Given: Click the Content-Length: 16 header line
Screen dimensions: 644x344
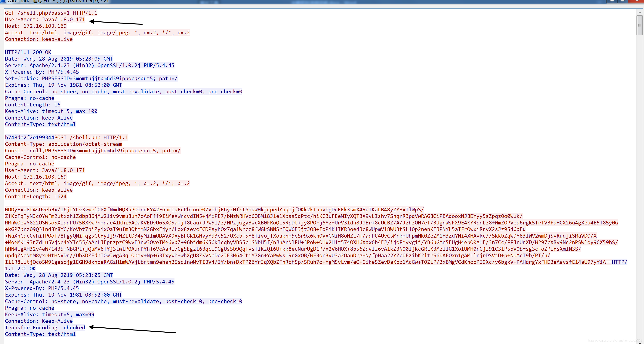Looking at the screenshot, I should (x=33, y=105).
